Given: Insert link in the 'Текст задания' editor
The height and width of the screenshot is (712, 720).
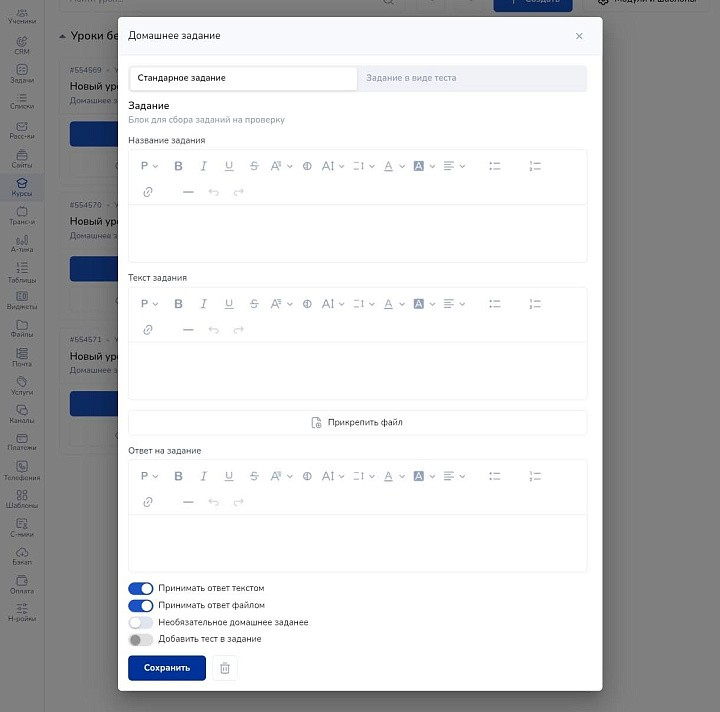Looking at the screenshot, I should point(148,330).
